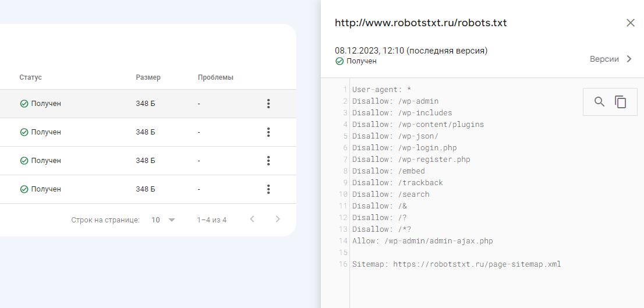Image resolution: width=644 pixels, height=308 pixels.
Task: Click the Disallow: /wp-login.php line
Action: click(405, 147)
